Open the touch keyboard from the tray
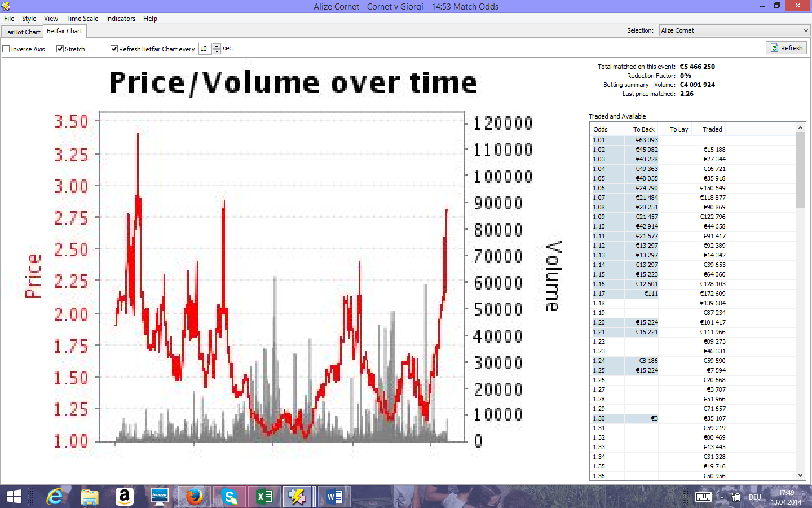 point(703,497)
